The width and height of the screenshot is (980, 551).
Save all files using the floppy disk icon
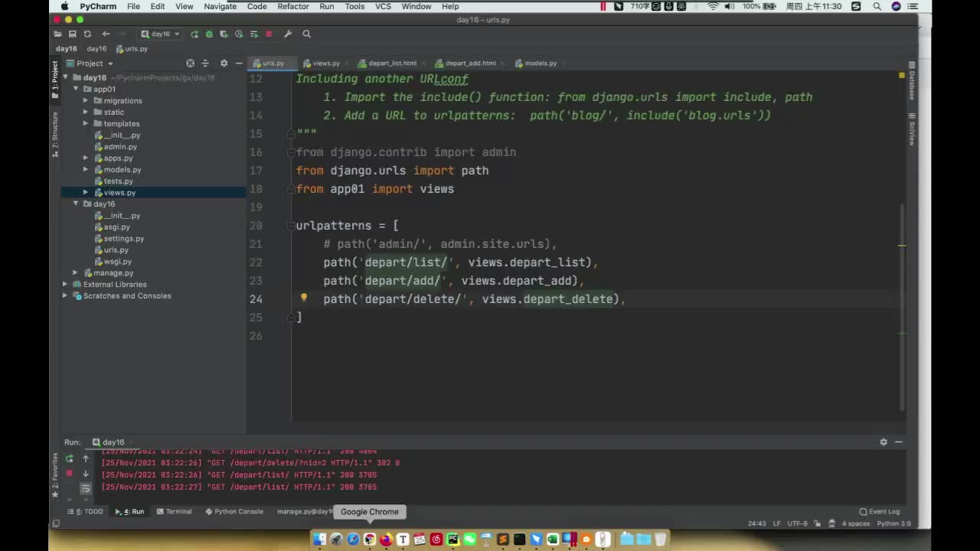click(x=72, y=34)
